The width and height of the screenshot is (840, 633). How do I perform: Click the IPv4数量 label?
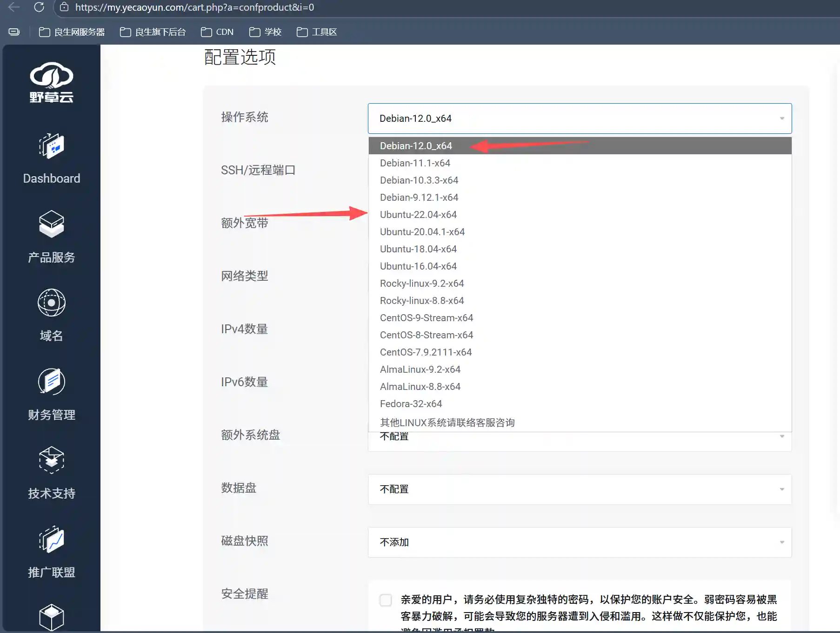click(x=245, y=329)
